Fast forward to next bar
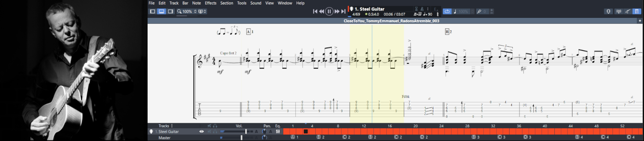Screen dimensions: 644x141 click(x=337, y=11)
